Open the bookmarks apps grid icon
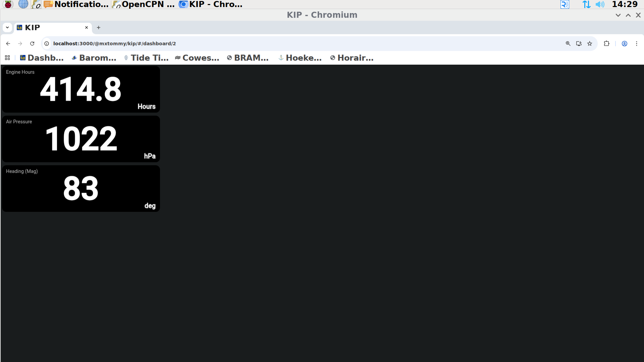This screenshot has height=362, width=644. (x=7, y=58)
